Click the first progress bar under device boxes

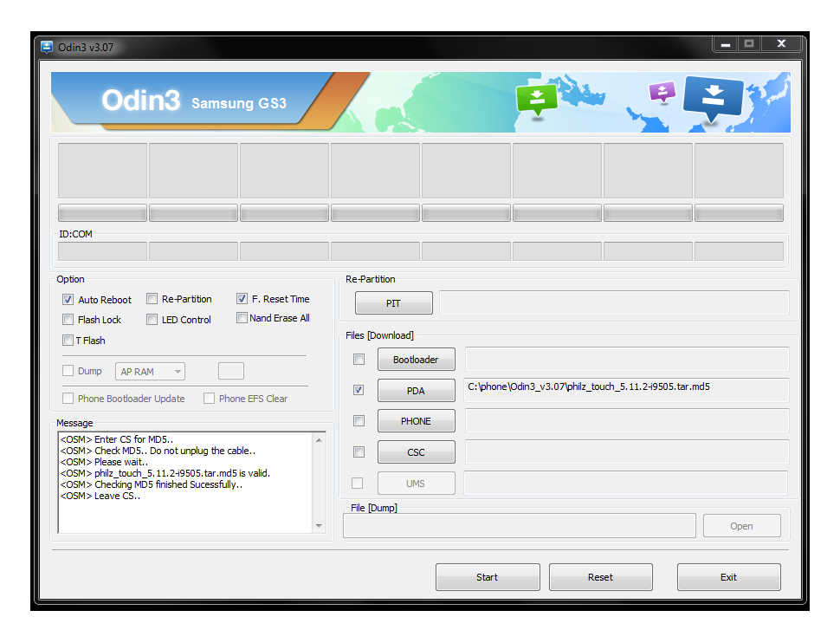point(102,213)
